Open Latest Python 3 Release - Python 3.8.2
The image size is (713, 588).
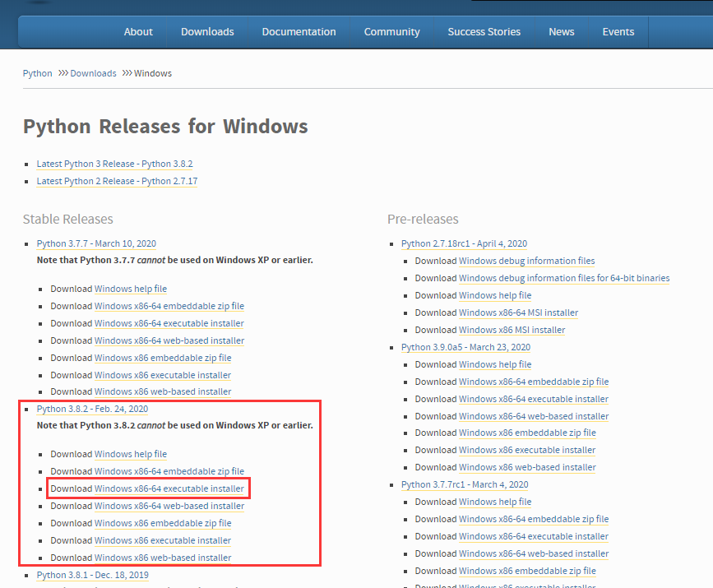[x=114, y=164]
